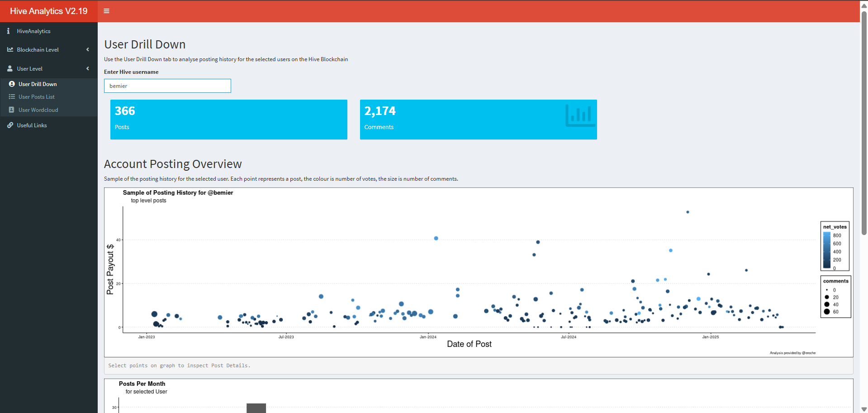Click the comments size legend 60 dot
The height and width of the screenshot is (413, 868).
pyautogui.click(x=827, y=312)
